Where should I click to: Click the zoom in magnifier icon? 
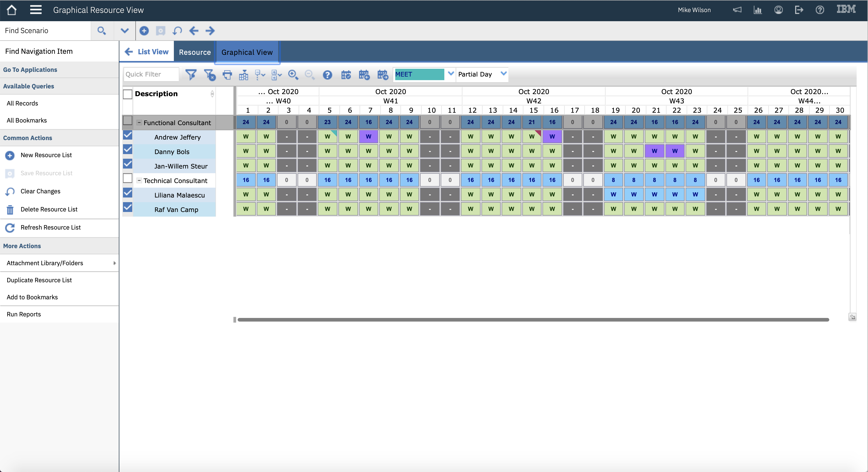click(293, 74)
